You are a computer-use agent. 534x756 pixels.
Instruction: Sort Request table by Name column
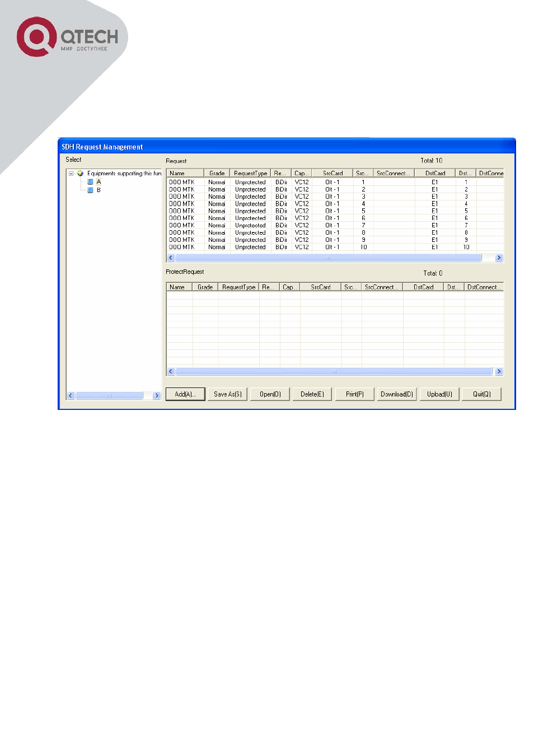[x=185, y=174]
